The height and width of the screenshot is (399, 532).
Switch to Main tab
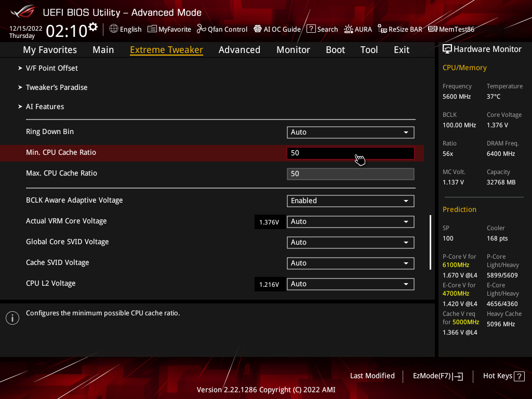(x=103, y=50)
